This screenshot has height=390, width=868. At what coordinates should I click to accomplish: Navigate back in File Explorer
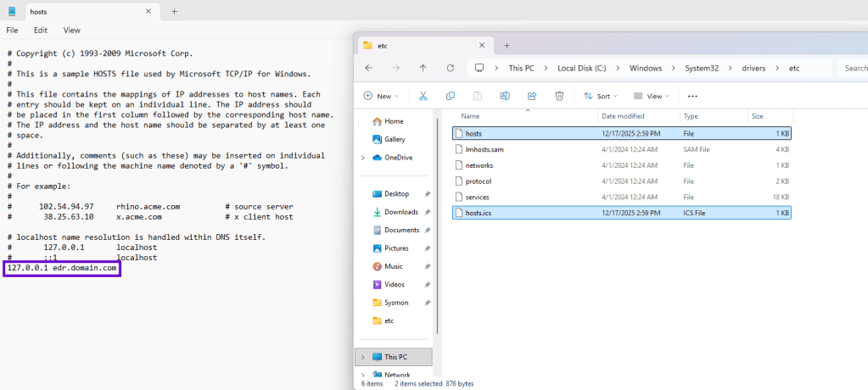coord(369,68)
